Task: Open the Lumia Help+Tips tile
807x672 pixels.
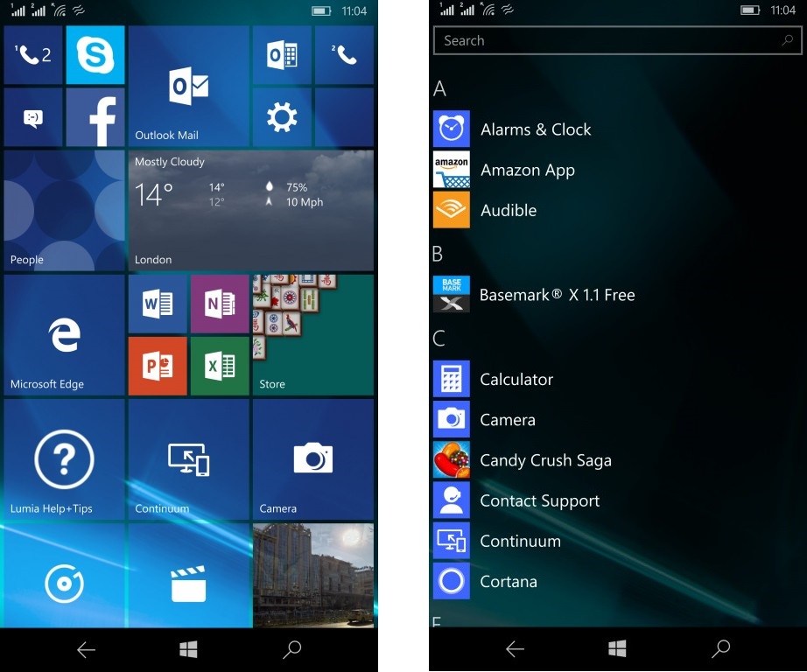Action: click(x=65, y=459)
